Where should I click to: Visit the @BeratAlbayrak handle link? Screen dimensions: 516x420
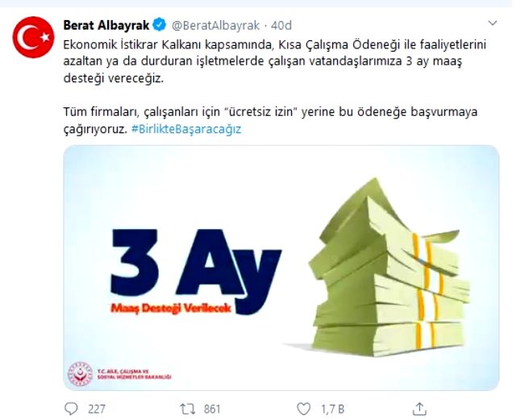[x=215, y=25]
